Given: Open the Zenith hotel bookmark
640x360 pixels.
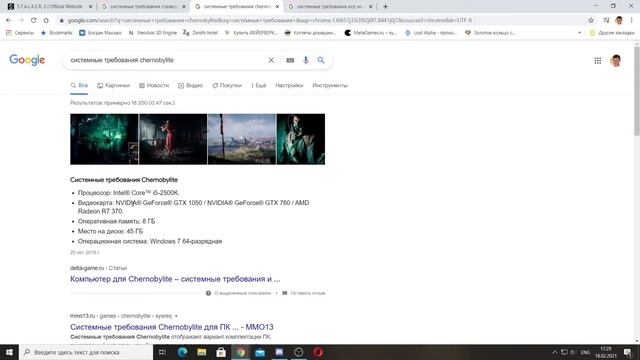Looking at the screenshot, I should (x=200, y=33).
